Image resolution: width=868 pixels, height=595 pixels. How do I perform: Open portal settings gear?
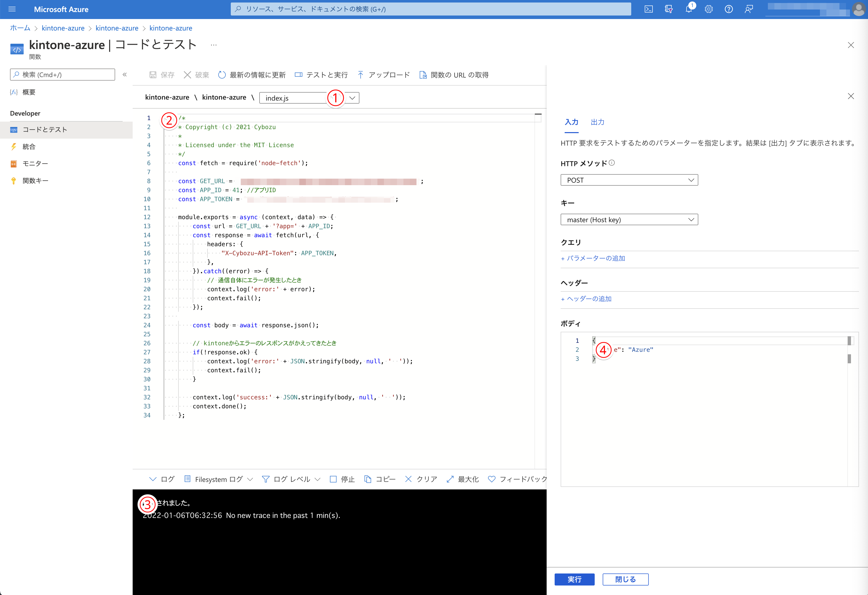(x=709, y=9)
